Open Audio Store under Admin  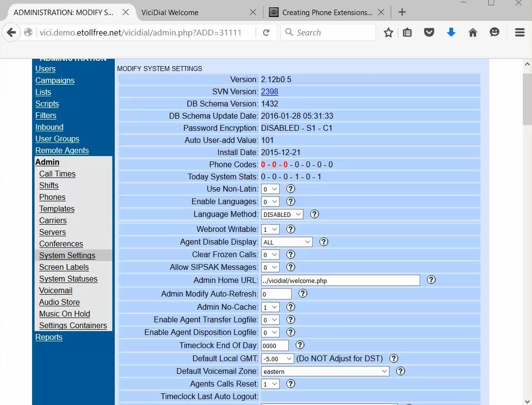[59, 302]
